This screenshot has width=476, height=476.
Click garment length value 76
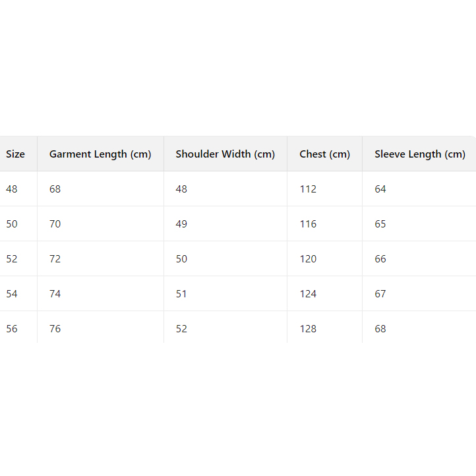[x=55, y=329]
